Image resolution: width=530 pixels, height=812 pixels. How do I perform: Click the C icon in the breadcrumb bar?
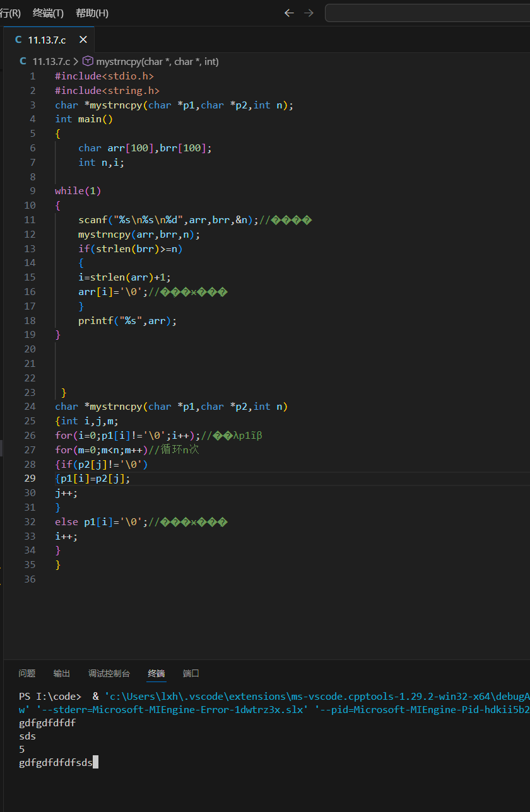pos(23,61)
